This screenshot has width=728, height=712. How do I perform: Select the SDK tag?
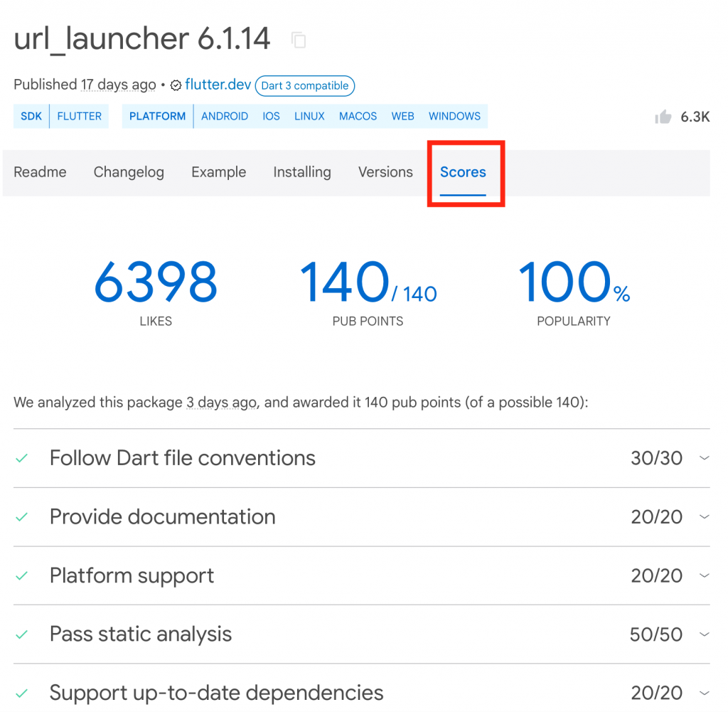pos(31,116)
